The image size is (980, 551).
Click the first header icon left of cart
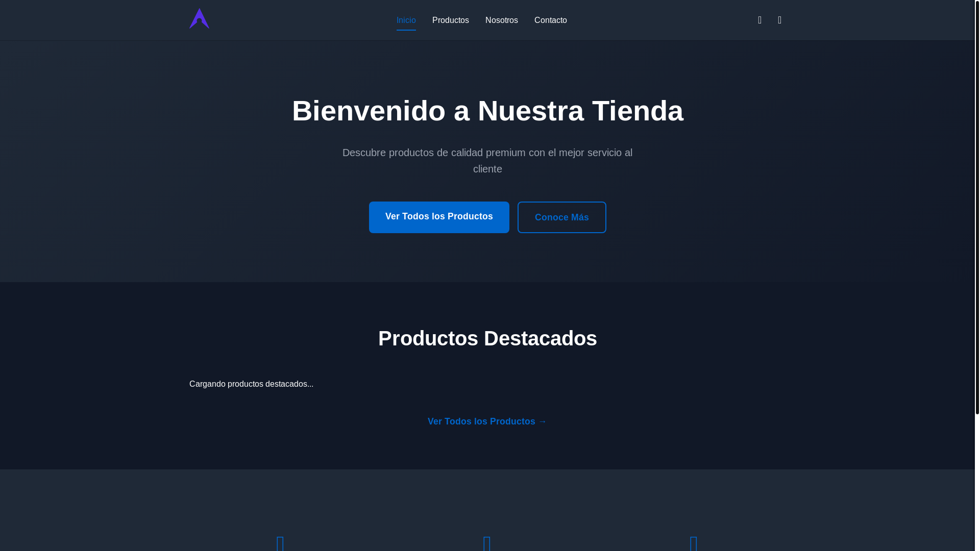point(760,20)
